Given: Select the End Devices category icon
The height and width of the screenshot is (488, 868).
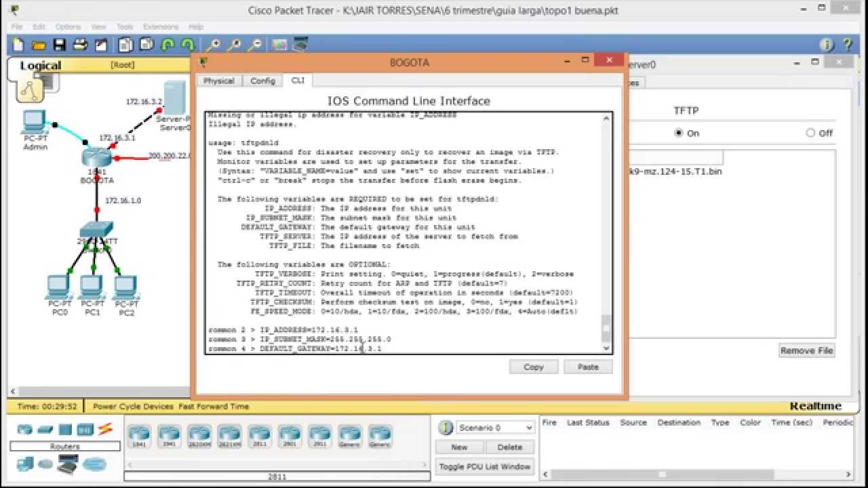Looking at the screenshot, I should 25,464.
